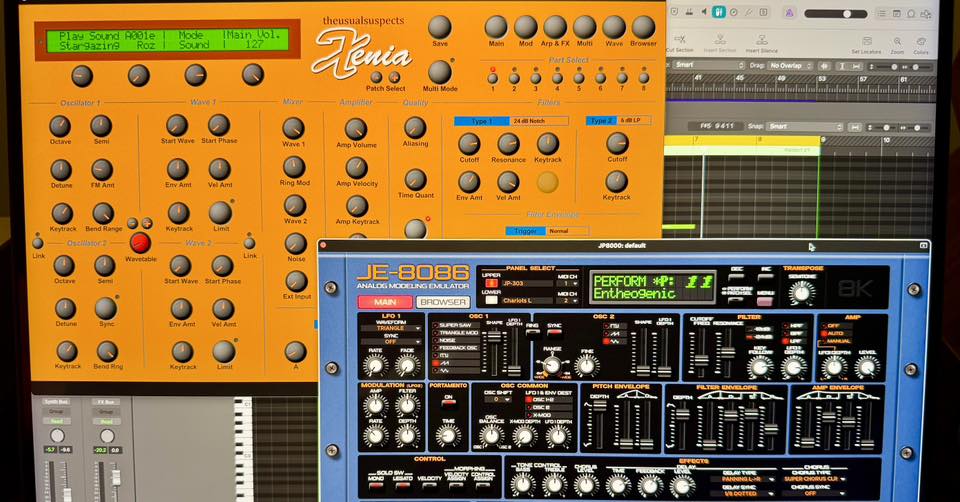Toggle the RING button in JE-8086
960x502 pixels.
point(533,332)
